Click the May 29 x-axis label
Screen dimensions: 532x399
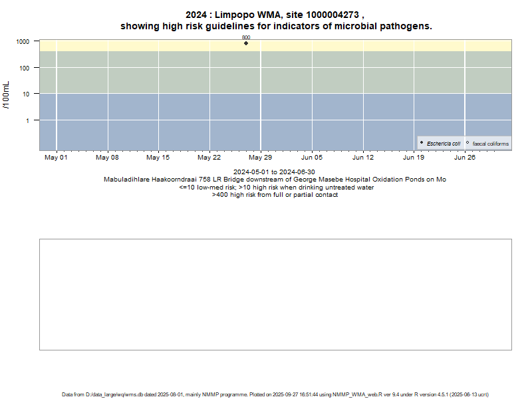coord(261,158)
